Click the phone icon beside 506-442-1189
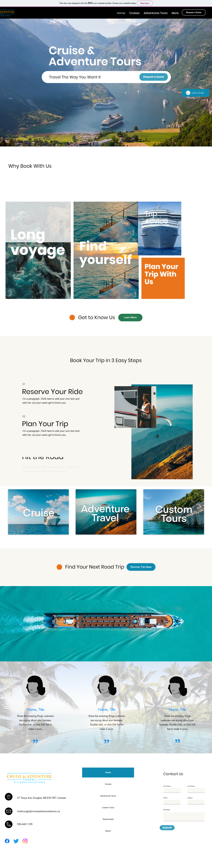This screenshot has height=868, width=212. click(9, 824)
